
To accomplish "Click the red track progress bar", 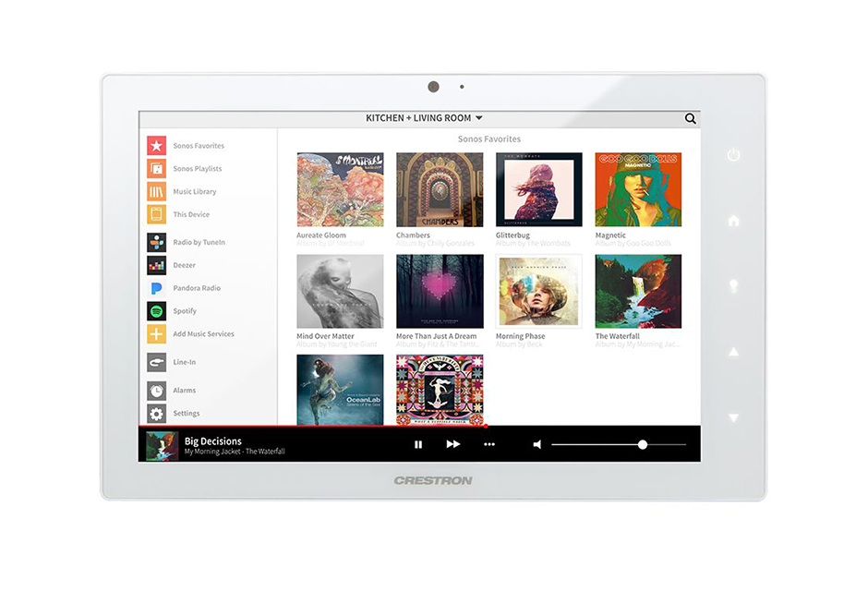I will coord(312,426).
